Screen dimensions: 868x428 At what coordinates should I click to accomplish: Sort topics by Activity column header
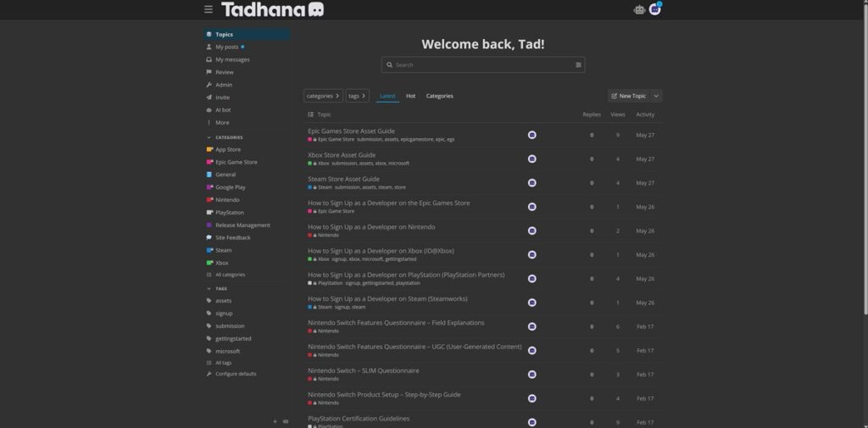point(645,114)
